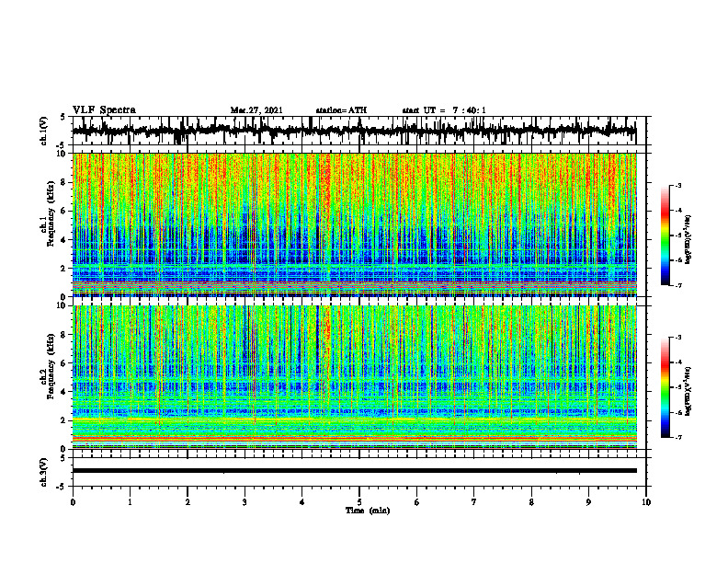This screenshot has height=563, width=728.
Task: Click the ch.2 spectrogram color bar
Action: [665, 387]
